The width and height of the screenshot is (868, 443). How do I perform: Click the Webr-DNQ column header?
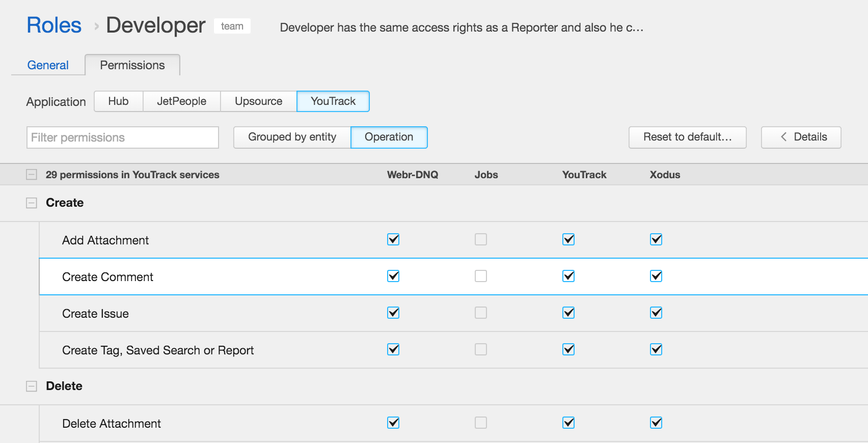coord(413,175)
